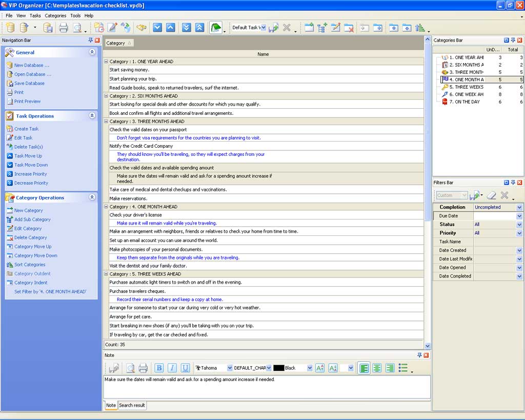Open the Tahoma font dropdown
525x420 pixels.
[230, 368]
